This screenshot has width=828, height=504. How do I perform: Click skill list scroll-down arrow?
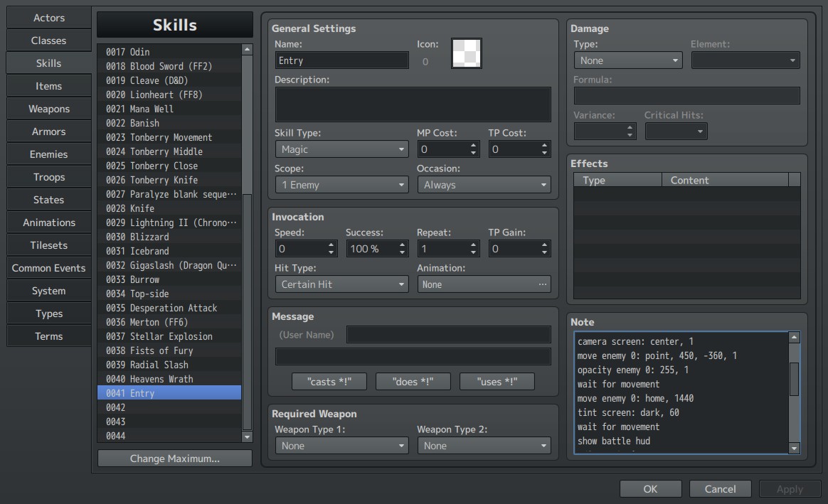(247, 436)
